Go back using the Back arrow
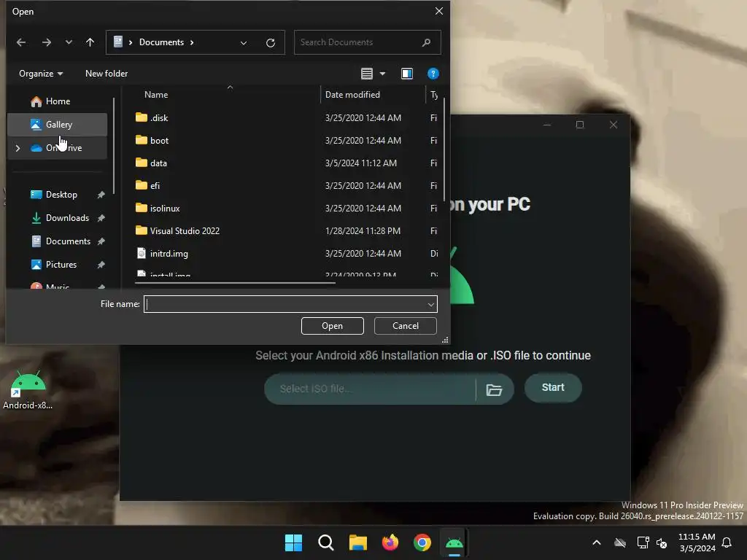This screenshot has height=560, width=747. tap(21, 42)
